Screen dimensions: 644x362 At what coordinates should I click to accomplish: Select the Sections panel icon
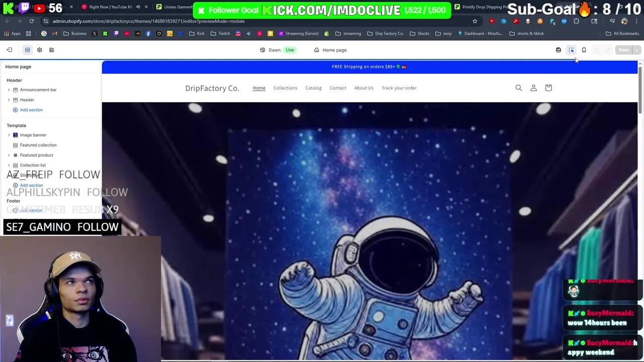[x=27, y=50]
